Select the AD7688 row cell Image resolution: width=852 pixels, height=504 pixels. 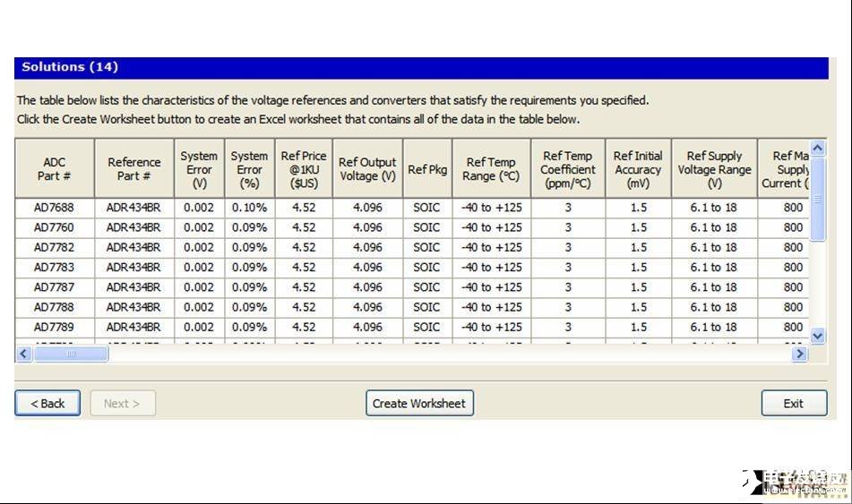(54, 208)
